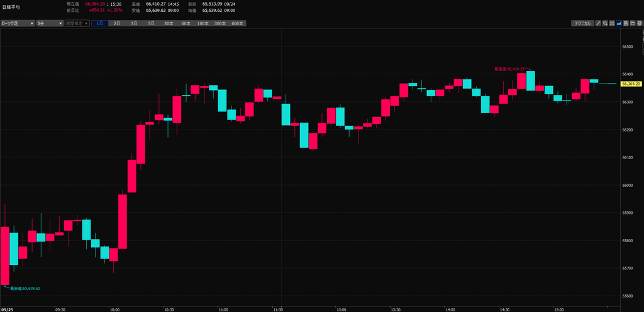
Task: Open the chart layout grid icon
Action: coord(612,23)
